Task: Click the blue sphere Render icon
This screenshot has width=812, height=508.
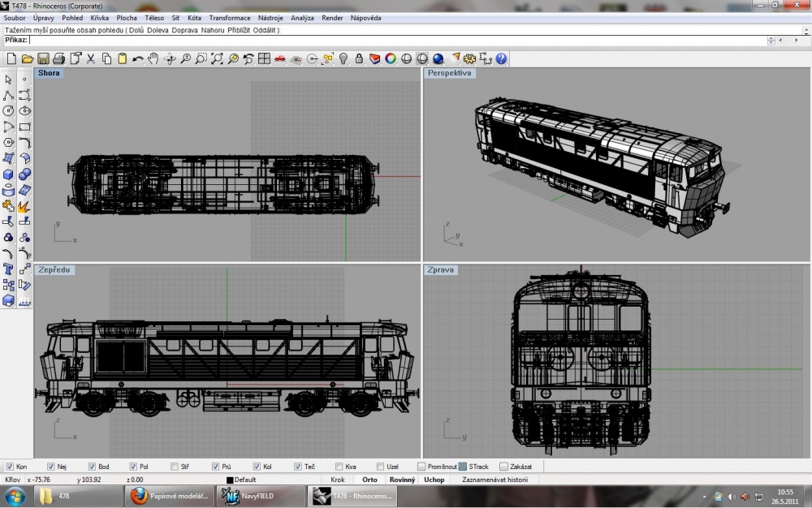Action: coord(438,59)
